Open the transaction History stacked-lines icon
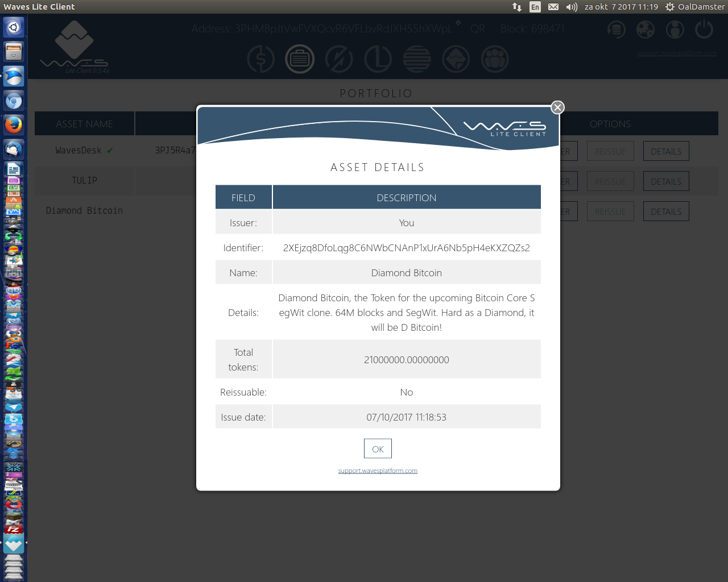 [417, 59]
